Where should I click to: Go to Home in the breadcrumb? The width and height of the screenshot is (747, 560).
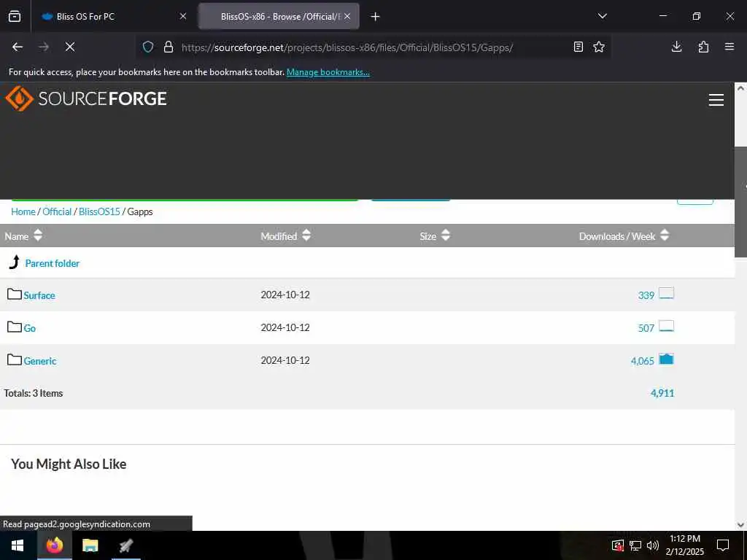(23, 211)
